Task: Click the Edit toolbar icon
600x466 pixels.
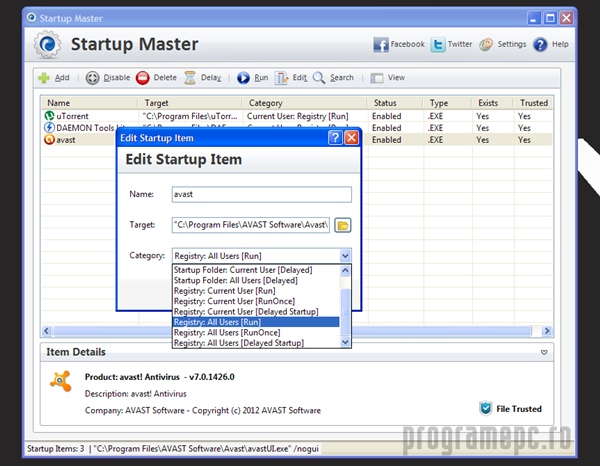Action: coord(281,78)
